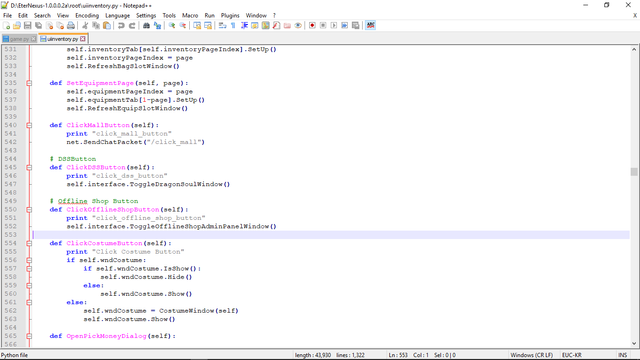The width and height of the screenshot is (640, 360).
Task: Toggle show all characters pilcrow icon
Action: (x=233, y=25)
